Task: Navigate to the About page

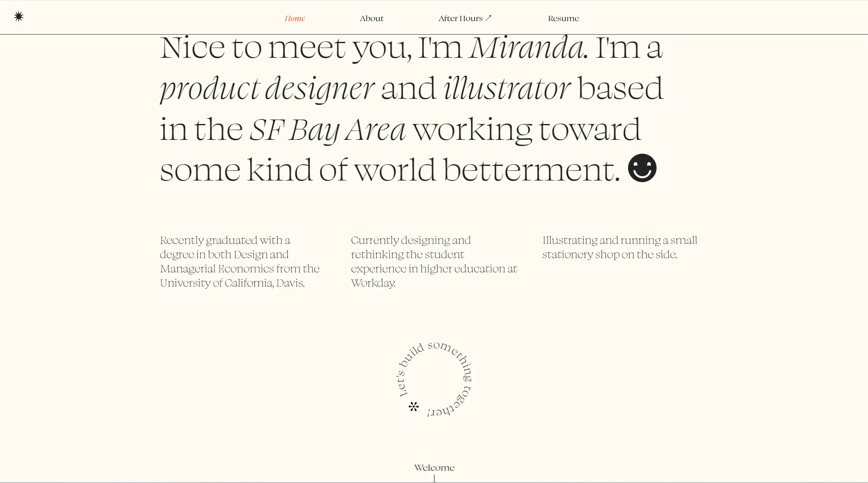Action: click(372, 18)
